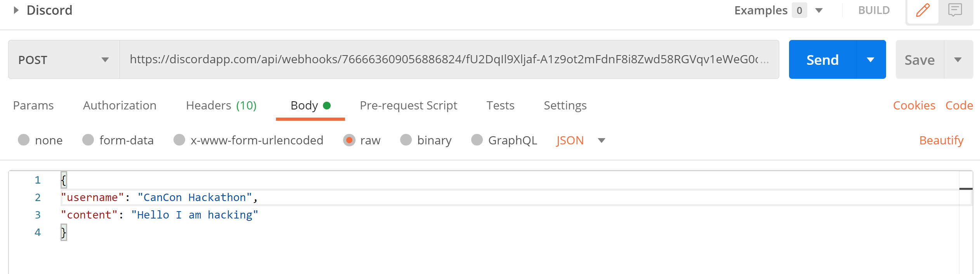Open the Save options dropdown arrow
Screen dimensions: 980x274
pos(958,60)
